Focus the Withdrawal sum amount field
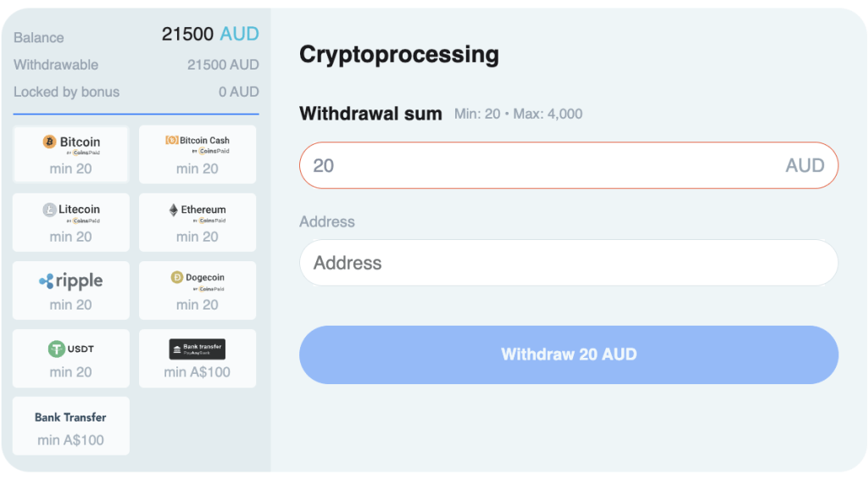 pos(542,165)
